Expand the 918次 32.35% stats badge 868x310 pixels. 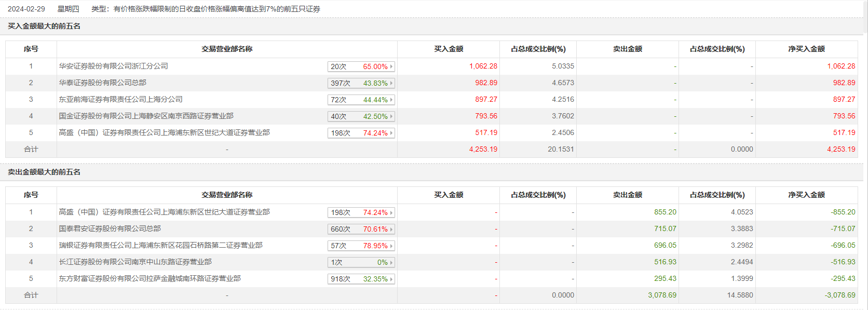coord(361,279)
